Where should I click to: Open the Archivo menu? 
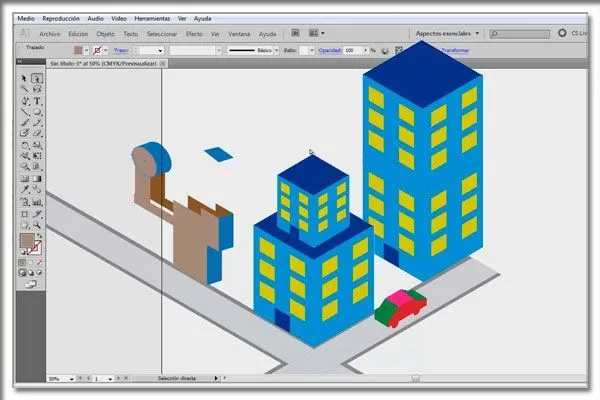[x=50, y=34]
